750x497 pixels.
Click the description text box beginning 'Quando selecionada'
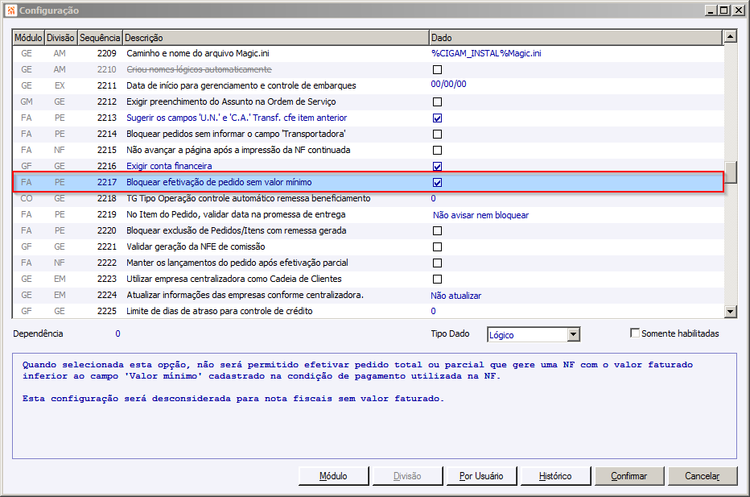[375, 406]
